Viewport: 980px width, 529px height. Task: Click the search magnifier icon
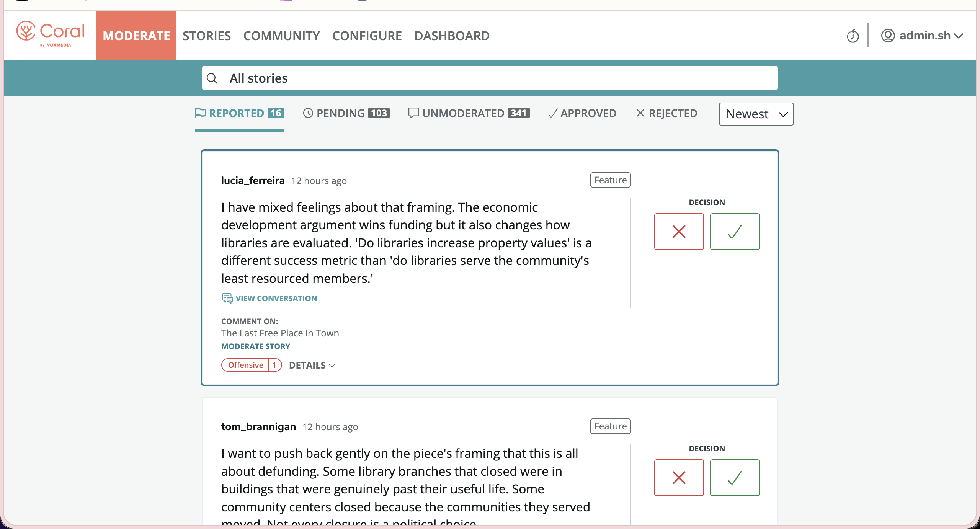(x=212, y=78)
